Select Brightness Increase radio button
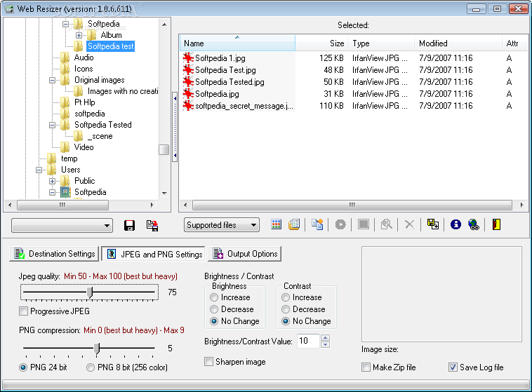This screenshot has height=392, width=532. click(x=214, y=297)
